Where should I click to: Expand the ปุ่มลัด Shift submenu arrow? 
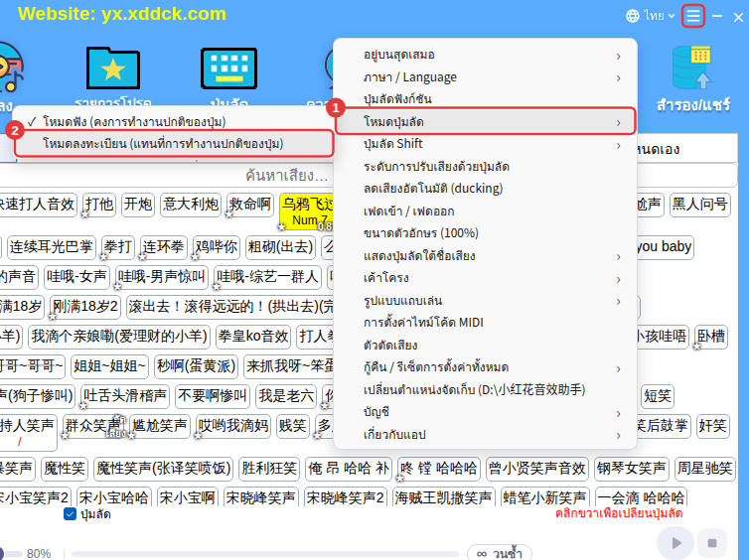[618, 145]
